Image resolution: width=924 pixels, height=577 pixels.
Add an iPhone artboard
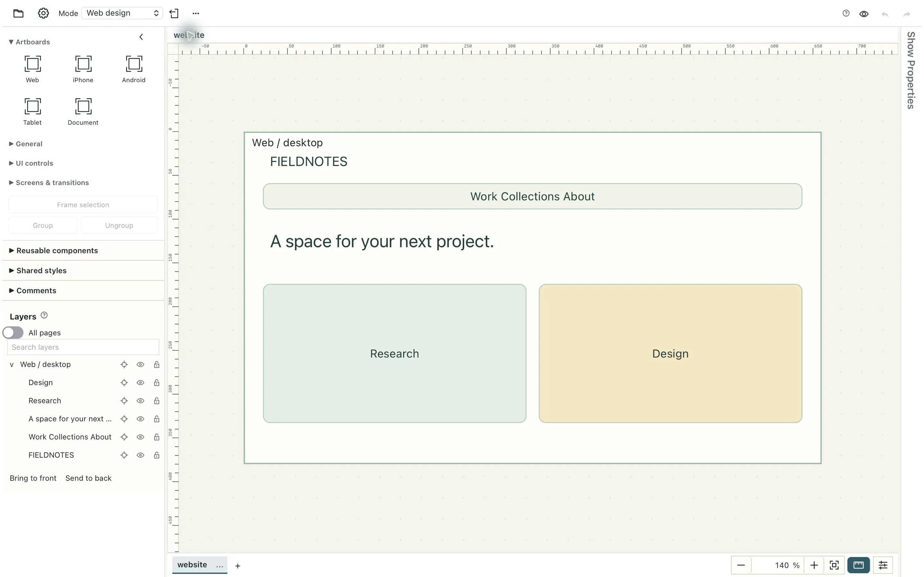click(x=83, y=69)
